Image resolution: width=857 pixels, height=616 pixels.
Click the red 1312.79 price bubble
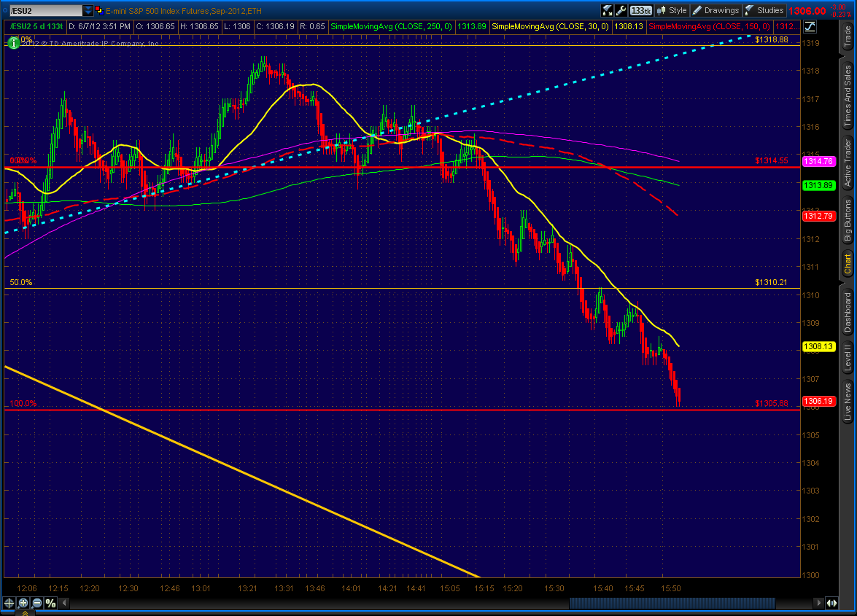pyautogui.click(x=819, y=216)
